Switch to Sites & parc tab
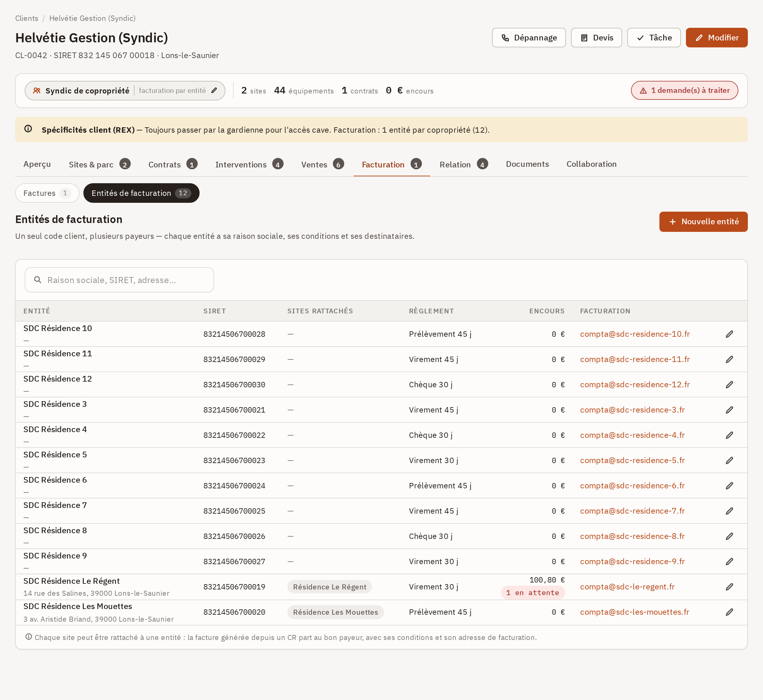Image resolution: width=763 pixels, height=700 pixels. [99, 164]
